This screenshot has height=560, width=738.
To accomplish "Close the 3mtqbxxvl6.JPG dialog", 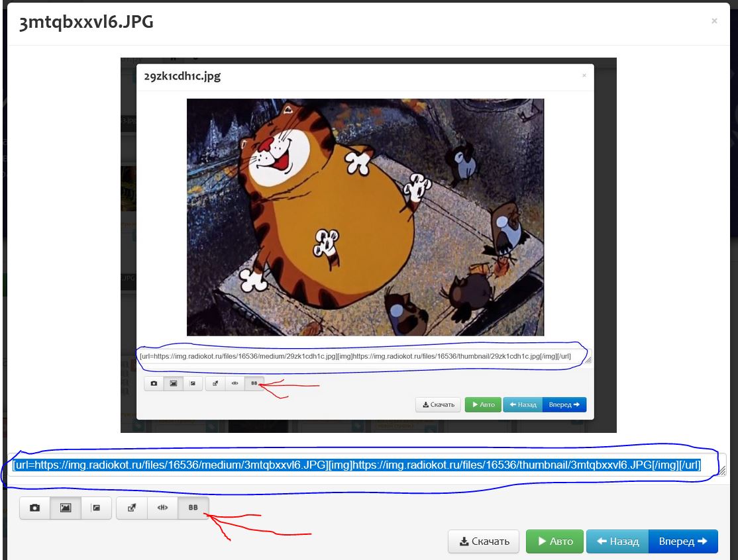I will click(x=714, y=21).
